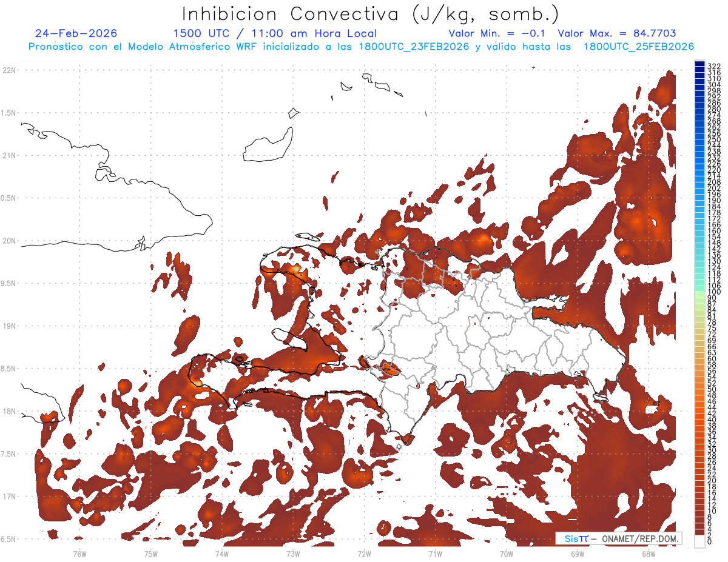
Task: Click the 19N latitude label
Action: pos(10,326)
